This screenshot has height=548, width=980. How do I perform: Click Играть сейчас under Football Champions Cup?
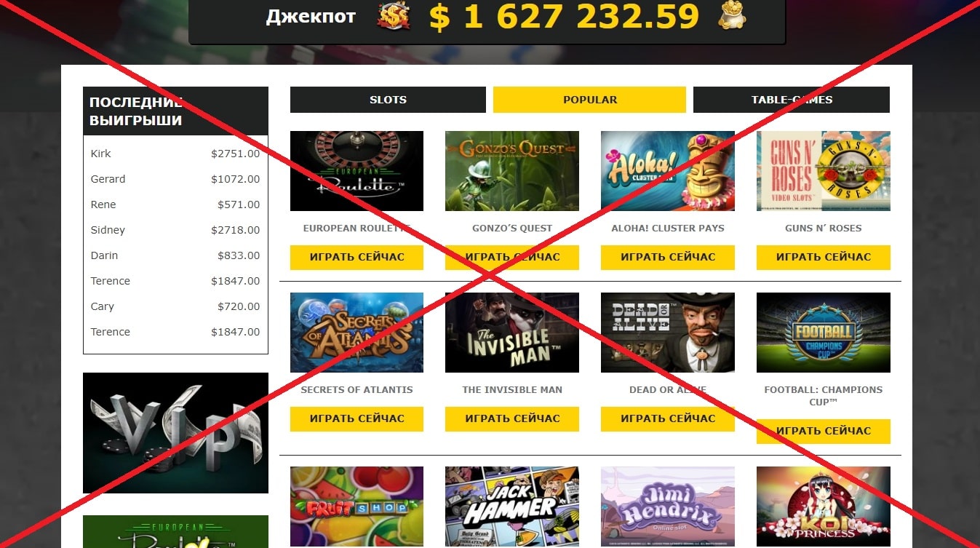click(x=824, y=431)
